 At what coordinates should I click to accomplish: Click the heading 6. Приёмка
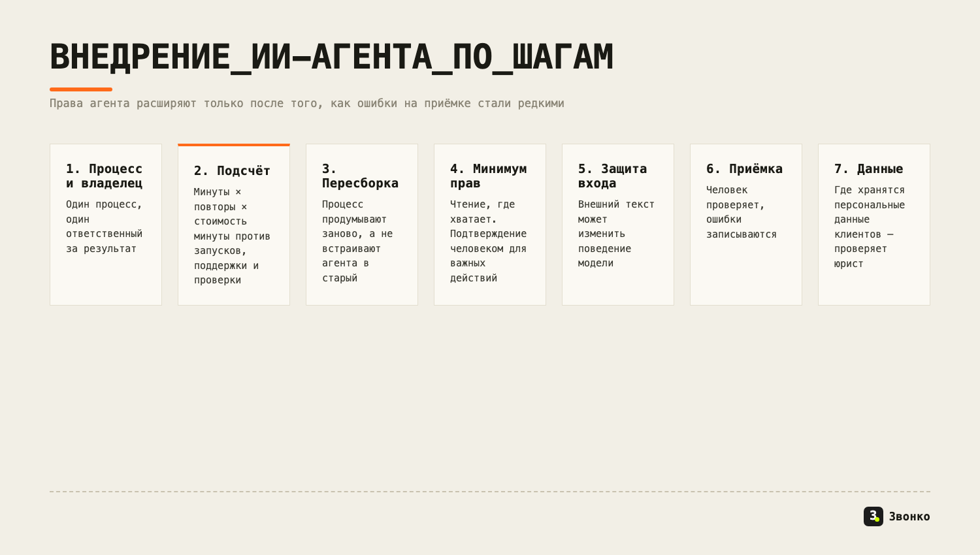coord(744,168)
